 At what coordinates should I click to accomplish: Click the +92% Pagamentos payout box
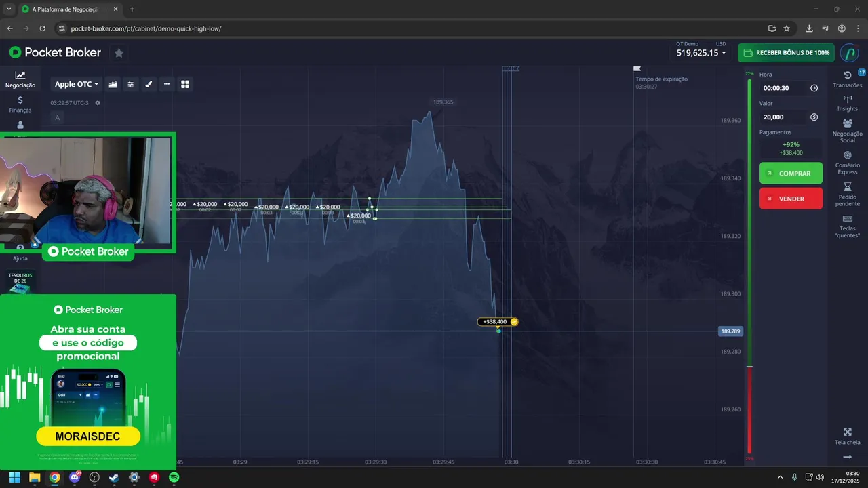791,148
